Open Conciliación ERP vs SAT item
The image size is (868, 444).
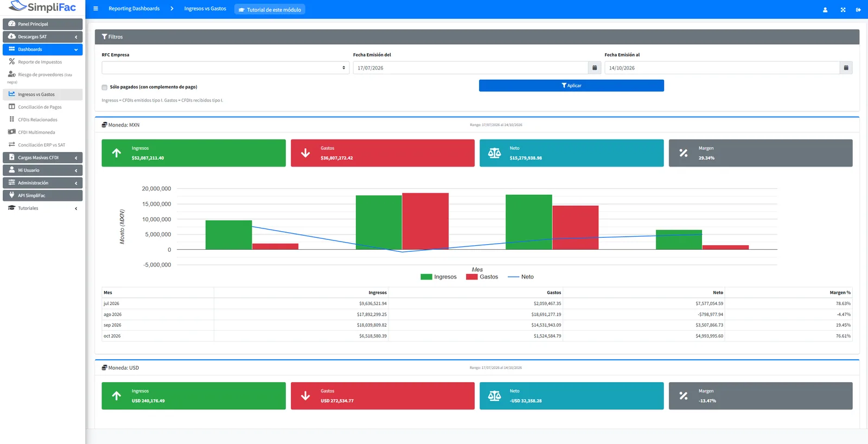coord(42,145)
